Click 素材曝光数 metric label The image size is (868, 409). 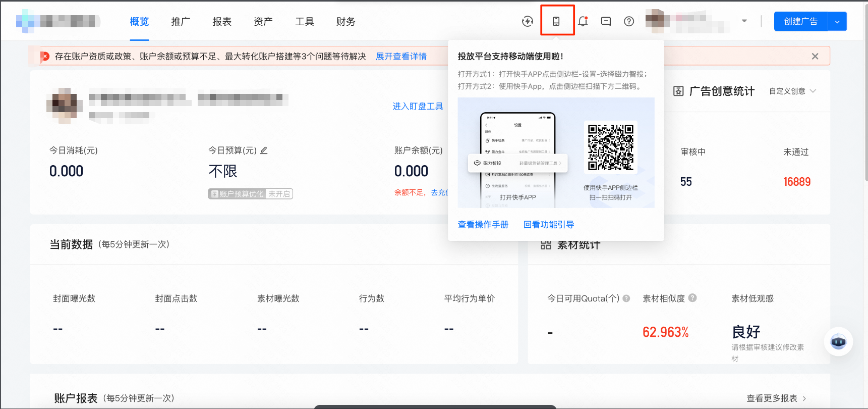(x=278, y=298)
